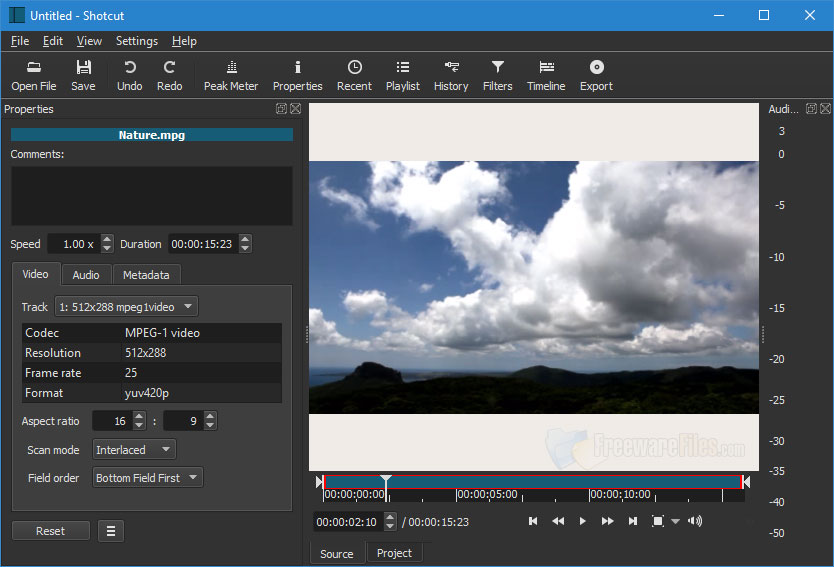834x567 pixels.
Task: Open the Playlist panel
Action: [402, 75]
